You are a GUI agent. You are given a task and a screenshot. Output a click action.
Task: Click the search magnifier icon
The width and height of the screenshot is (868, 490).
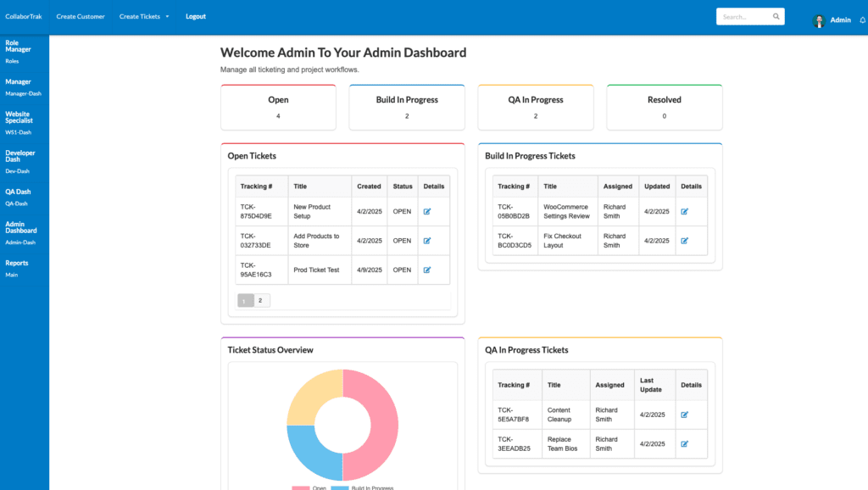coord(776,16)
